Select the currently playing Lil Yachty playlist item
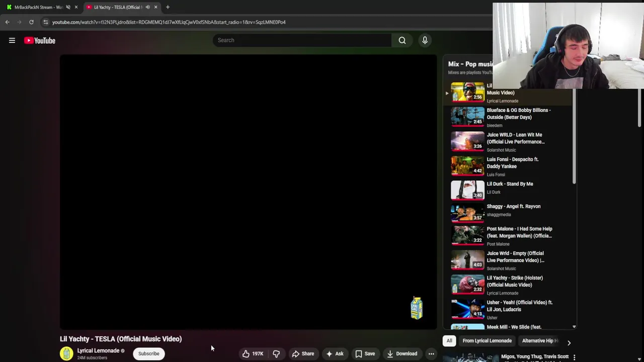This screenshot has height=362, width=644. (x=508, y=93)
